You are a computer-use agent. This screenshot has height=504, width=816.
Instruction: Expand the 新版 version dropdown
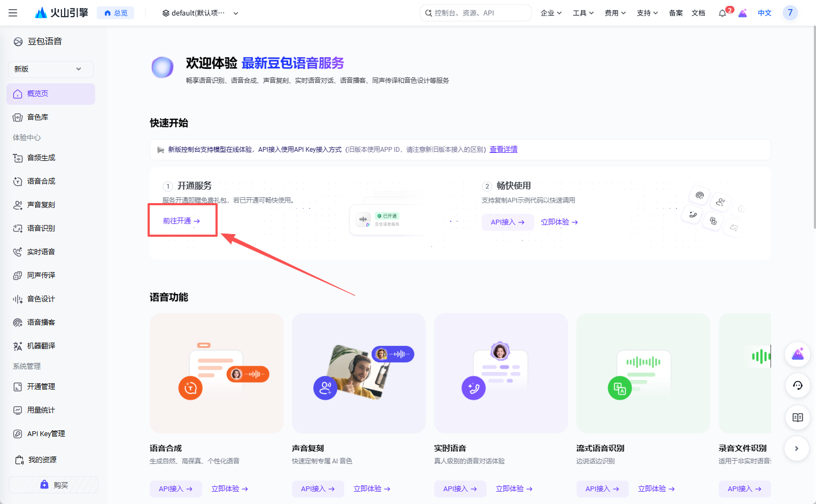pos(51,69)
